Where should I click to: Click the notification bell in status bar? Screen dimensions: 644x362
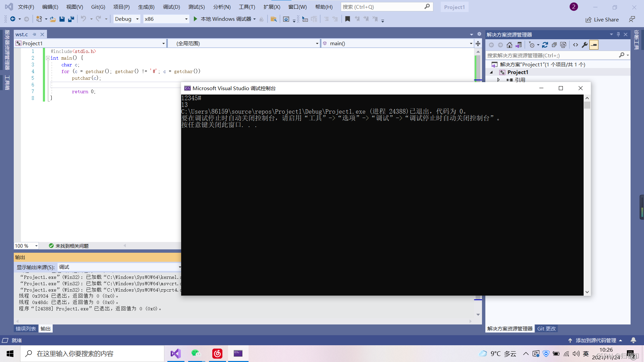tap(633, 340)
